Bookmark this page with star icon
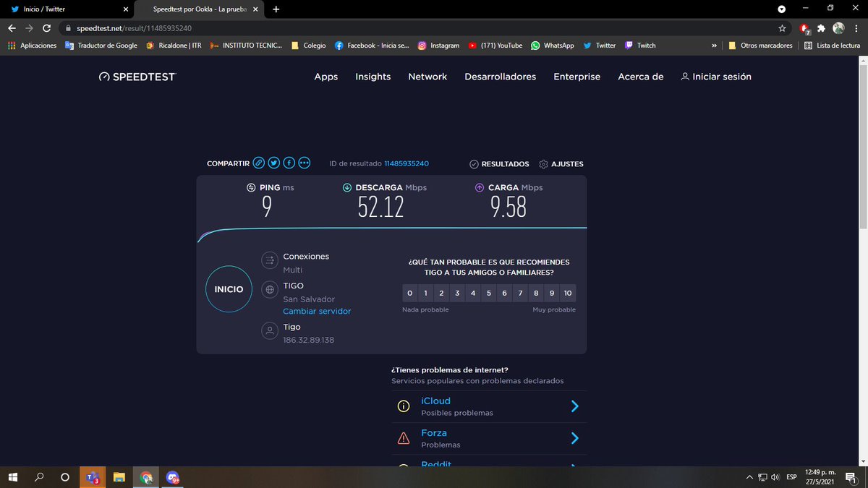Image resolution: width=868 pixels, height=488 pixels. [782, 28]
